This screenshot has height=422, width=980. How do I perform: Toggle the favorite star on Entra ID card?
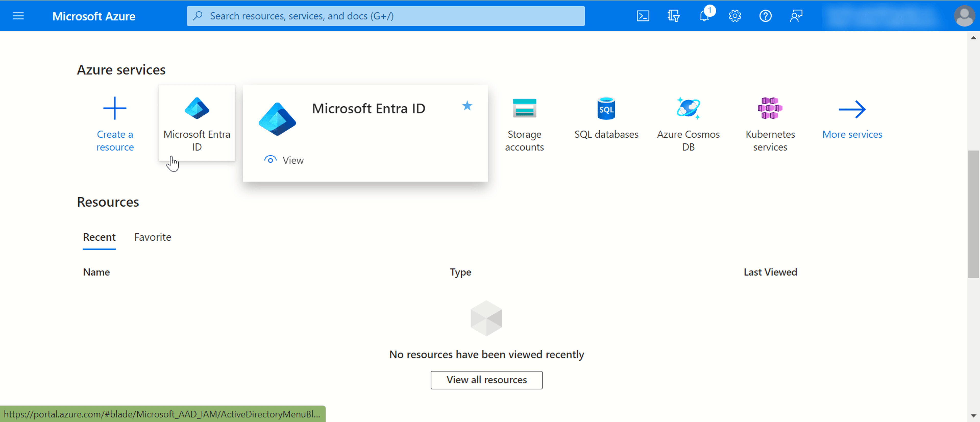[467, 106]
